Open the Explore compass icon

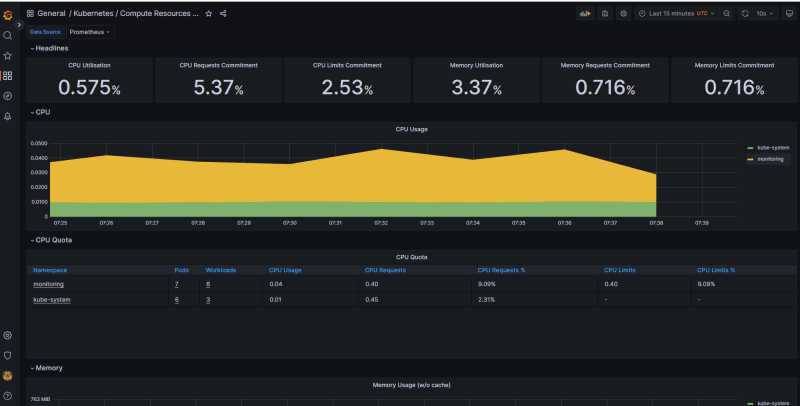coord(8,96)
